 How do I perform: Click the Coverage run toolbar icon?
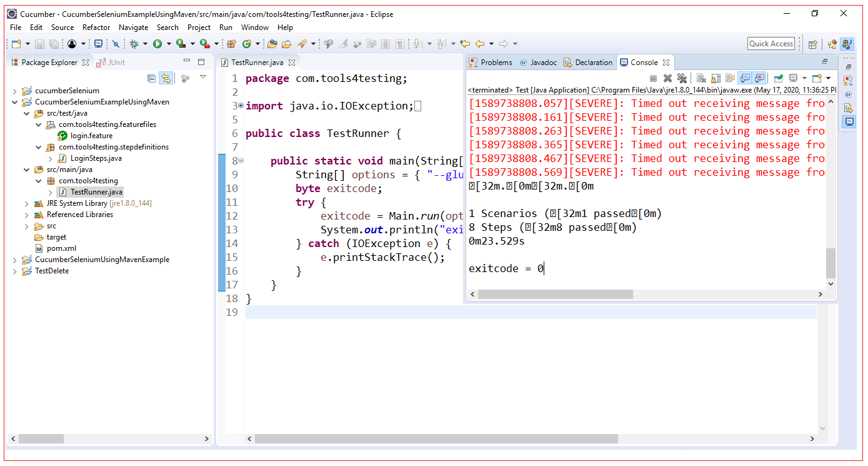[x=181, y=44]
